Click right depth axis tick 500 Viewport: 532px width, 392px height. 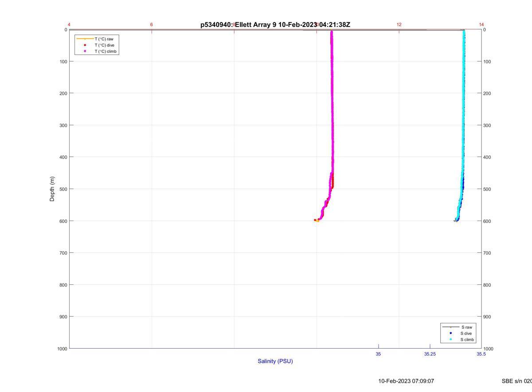pyautogui.click(x=487, y=189)
